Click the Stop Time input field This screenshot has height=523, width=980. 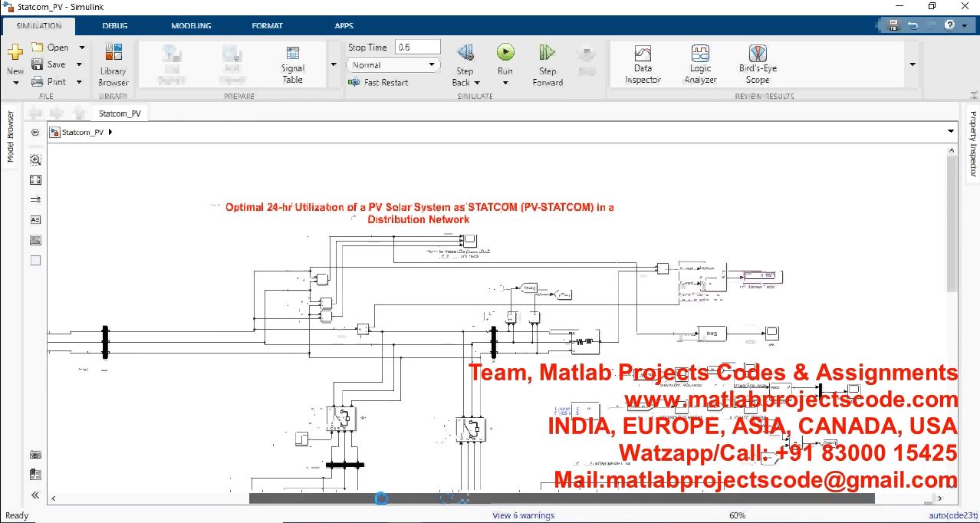(417, 48)
